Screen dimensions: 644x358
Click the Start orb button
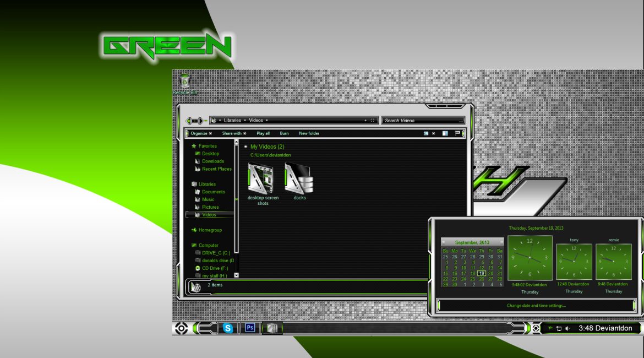(x=182, y=329)
